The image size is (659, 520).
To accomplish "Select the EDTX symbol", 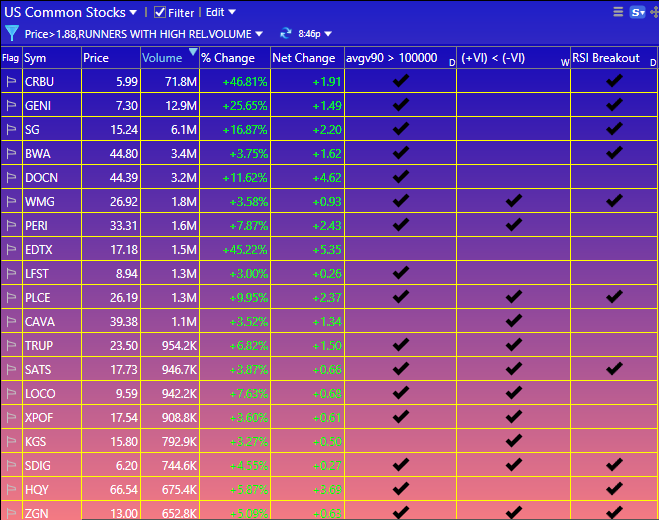I will [39, 249].
